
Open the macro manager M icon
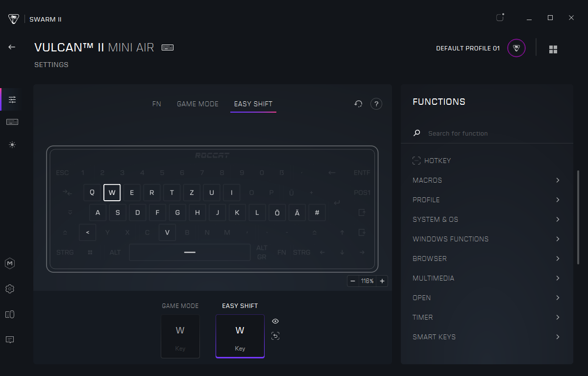(x=10, y=263)
